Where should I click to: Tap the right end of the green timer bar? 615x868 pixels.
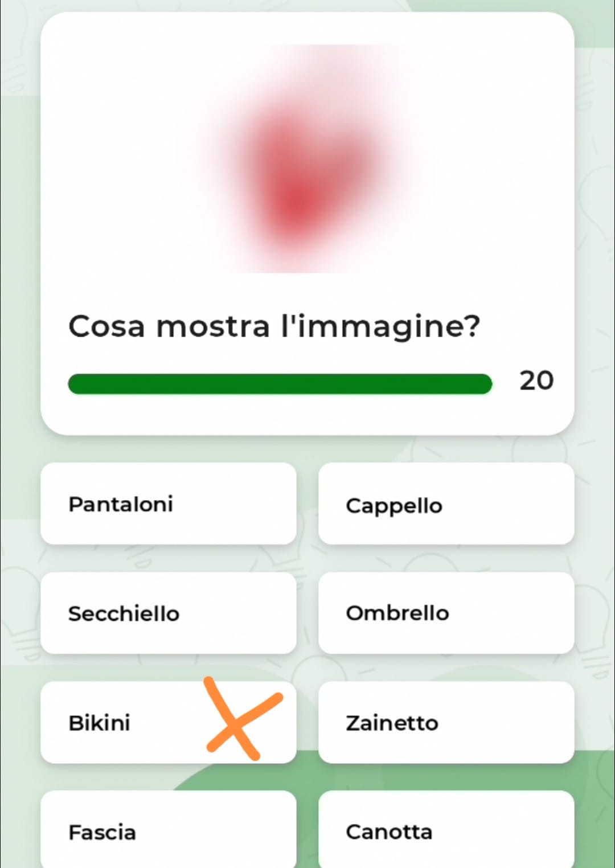coord(483,384)
